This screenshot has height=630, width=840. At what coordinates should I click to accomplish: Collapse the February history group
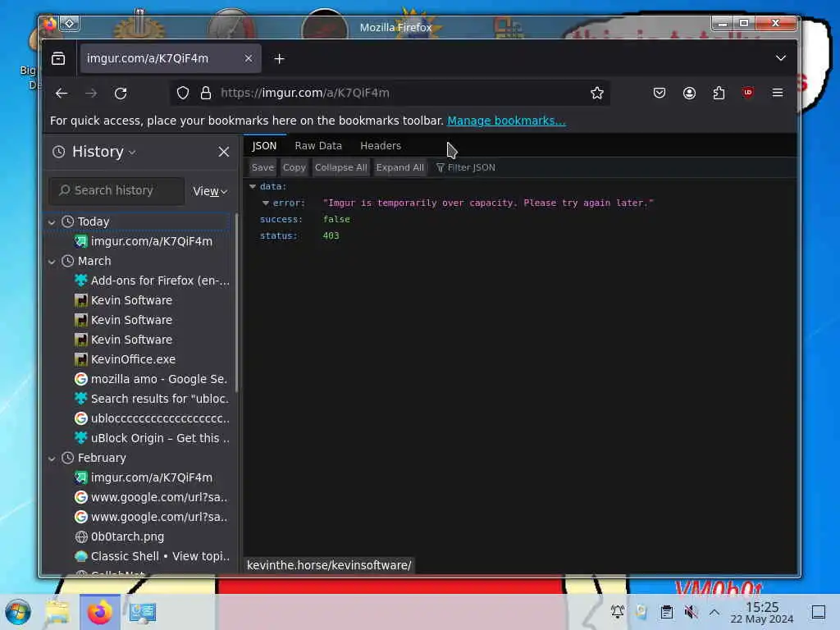[52, 459]
